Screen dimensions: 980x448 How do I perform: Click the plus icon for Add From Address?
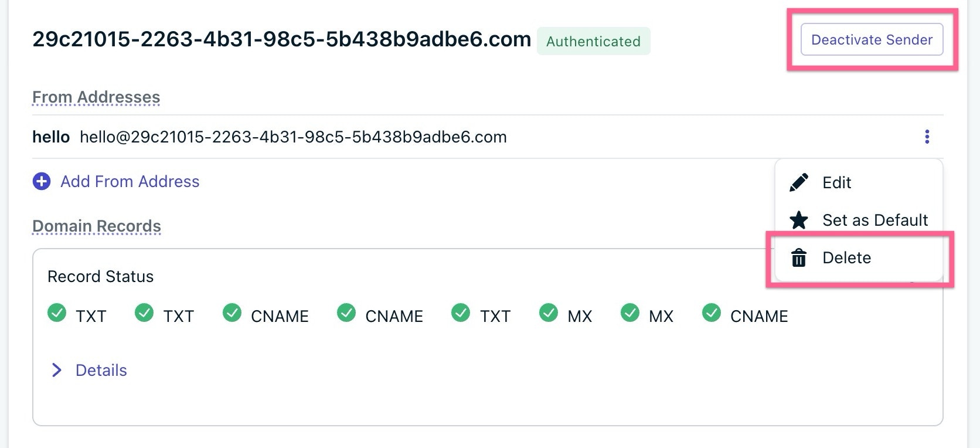point(41,181)
